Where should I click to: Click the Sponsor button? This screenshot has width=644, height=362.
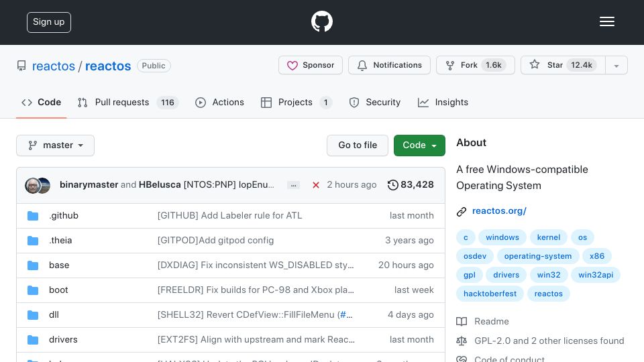(x=311, y=65)
